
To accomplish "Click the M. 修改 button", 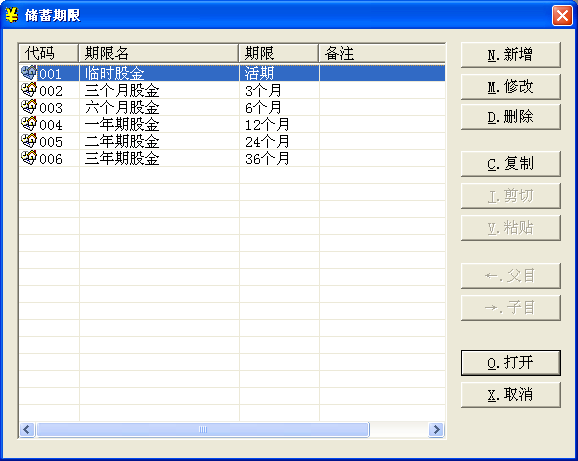I will point(511,87).
